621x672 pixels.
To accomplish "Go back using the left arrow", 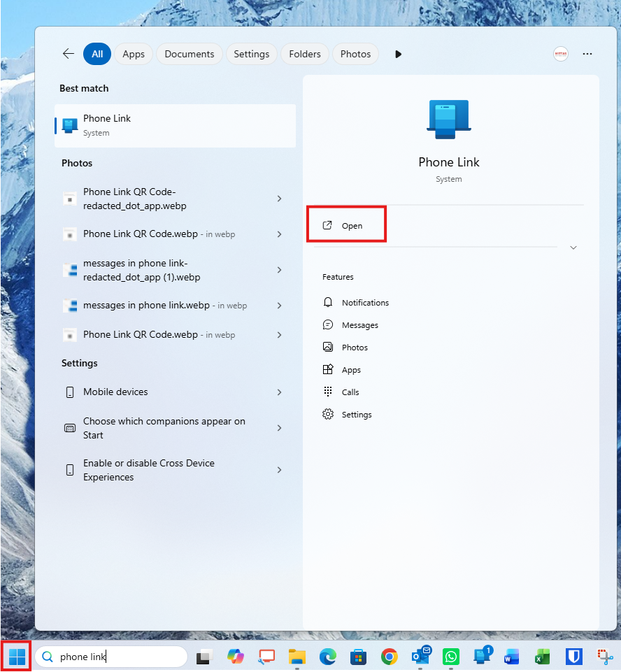I will [69, 54].
